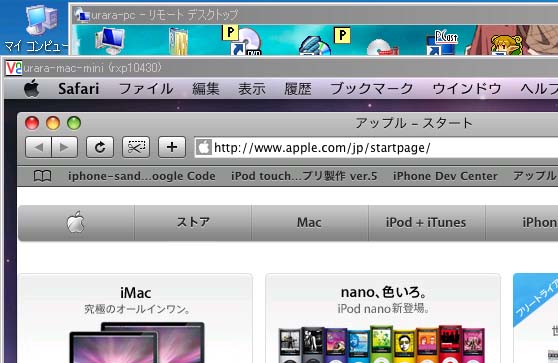Click the remote desktop icon in urara-pc title bar
This screenshot has width=558, height=363.
(83, 15)
